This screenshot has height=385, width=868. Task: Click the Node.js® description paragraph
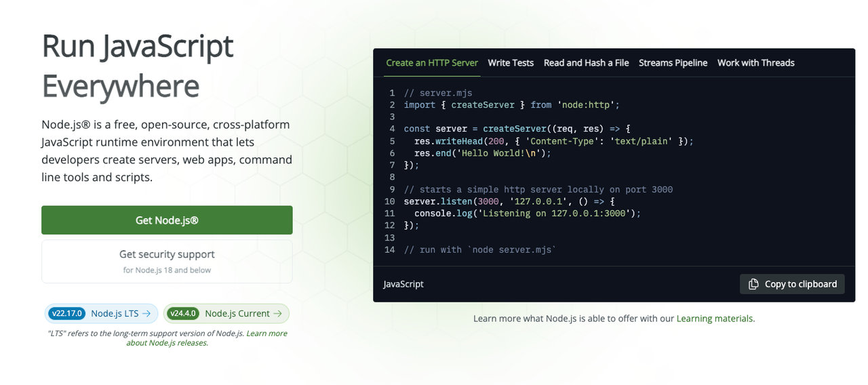(x=167, y=151)
